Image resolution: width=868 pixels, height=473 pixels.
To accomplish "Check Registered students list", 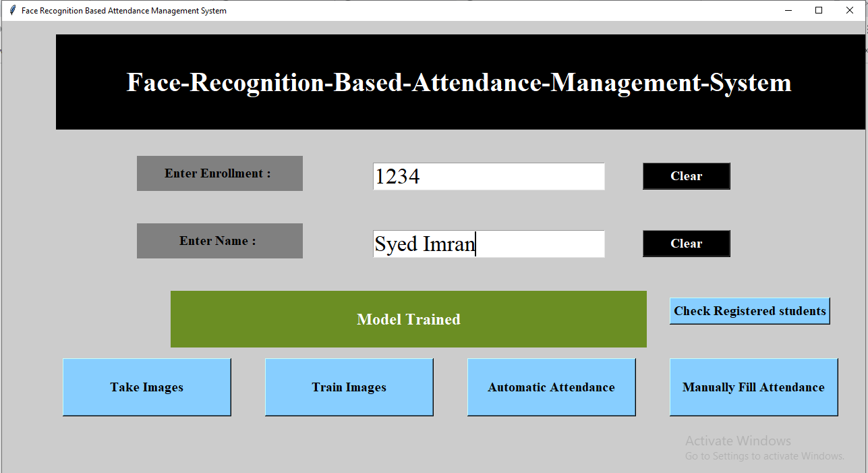I will point(749,310).
